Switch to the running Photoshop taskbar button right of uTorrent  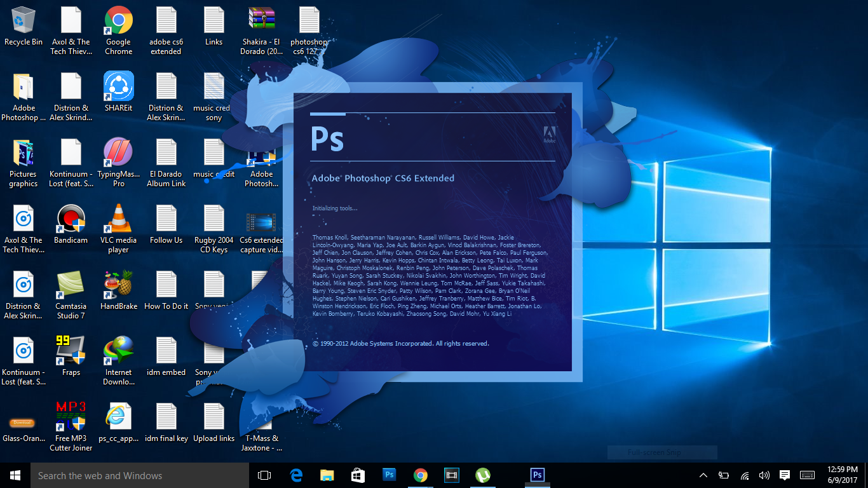click(538, 475)
